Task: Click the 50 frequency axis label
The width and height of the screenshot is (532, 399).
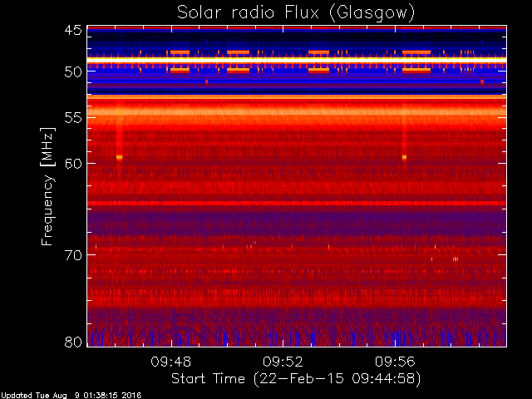Action: click(73, 72)
